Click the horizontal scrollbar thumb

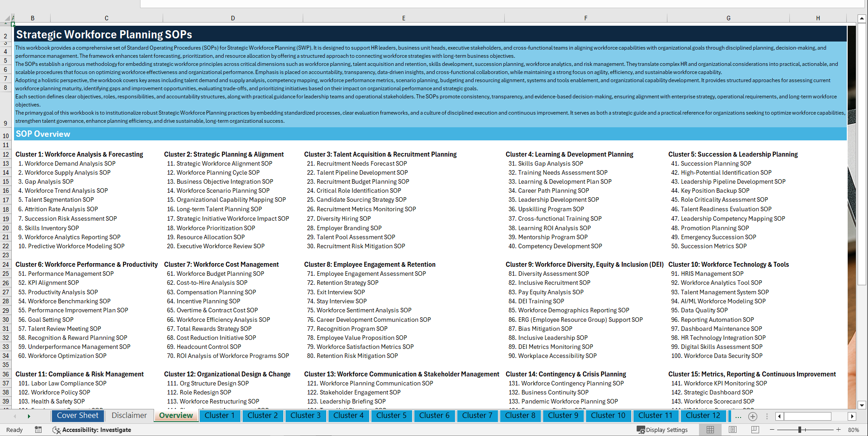pyautogui.click(x=808, y=416)
